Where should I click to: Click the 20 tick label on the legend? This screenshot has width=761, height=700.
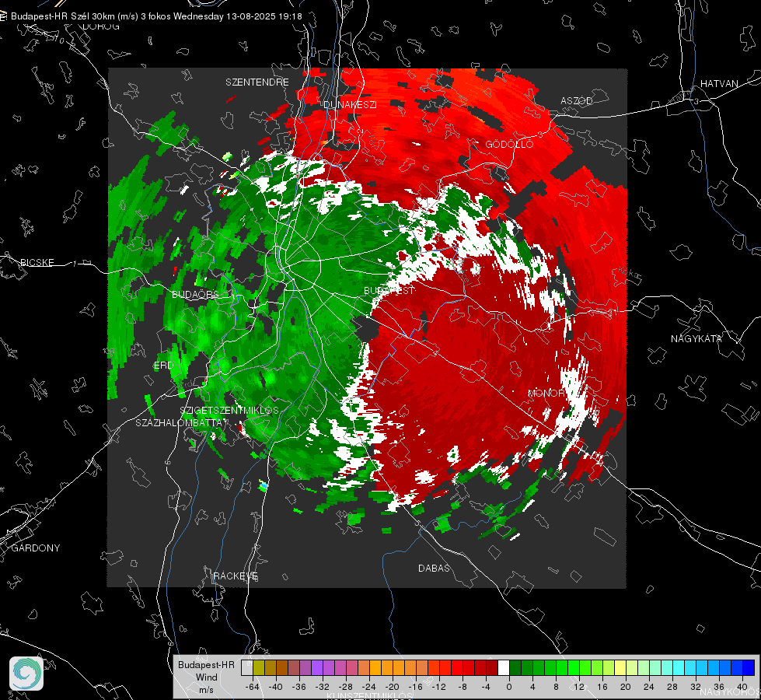click(x=626, y=687)
